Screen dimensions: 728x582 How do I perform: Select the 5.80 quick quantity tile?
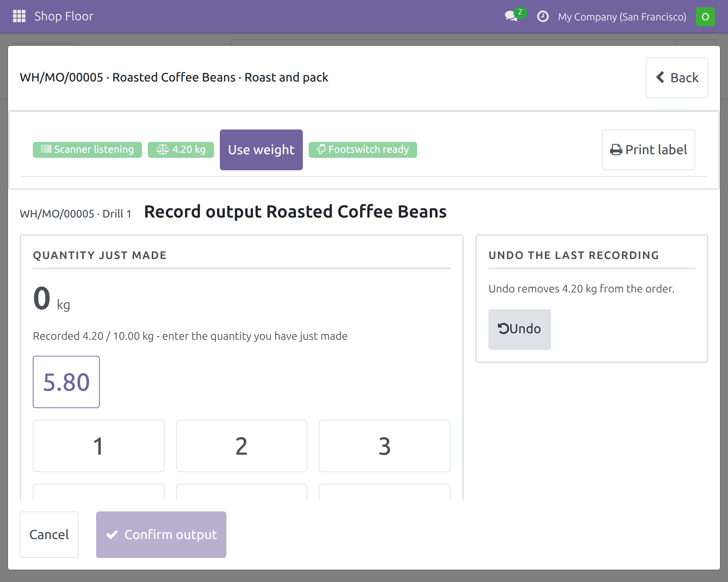(66, 382)
